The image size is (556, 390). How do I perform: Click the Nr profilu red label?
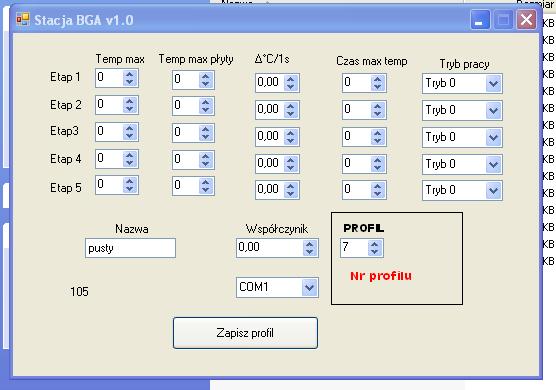(381, 276)
